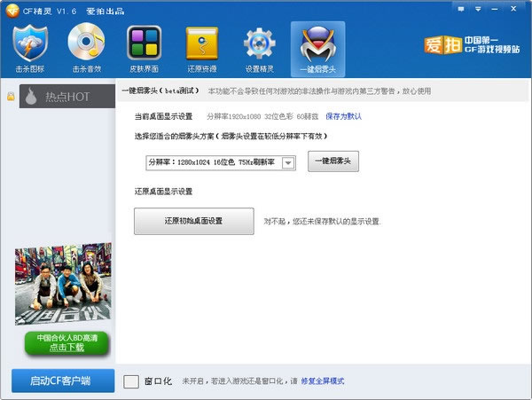Switch to the 热点HOT tab
Image resolution: width=532 pixels, height=400 pixels.
(67, 97)
